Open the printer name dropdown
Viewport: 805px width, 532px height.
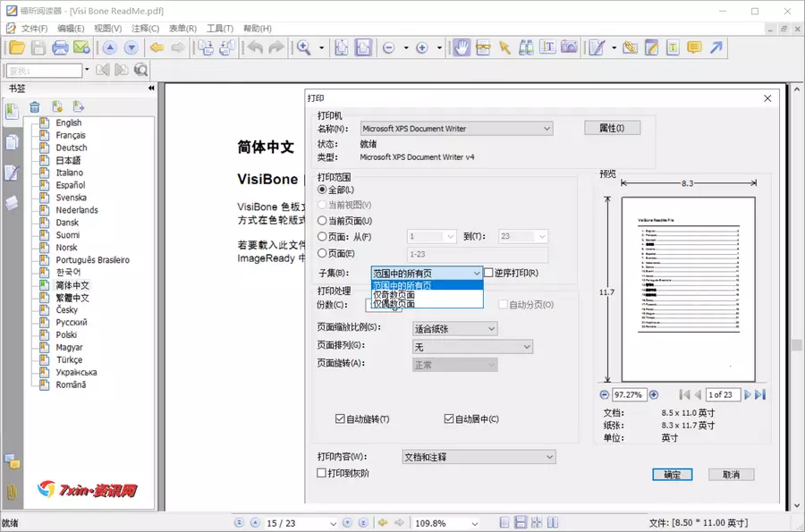[x=456, y=129]
